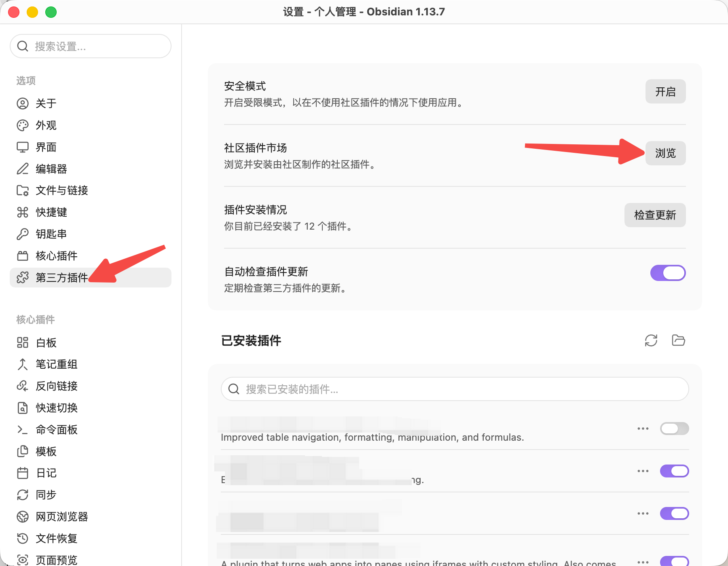
Task: Click the link icon beside 反向链接
Action: pyautogui.click(x=23, y=386)
